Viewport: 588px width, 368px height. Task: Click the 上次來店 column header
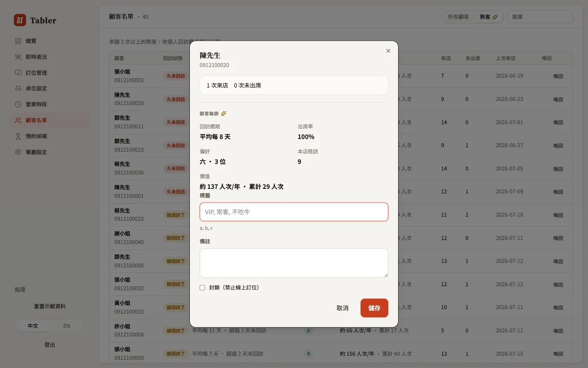pyautogui.click(x=506, y=58)
